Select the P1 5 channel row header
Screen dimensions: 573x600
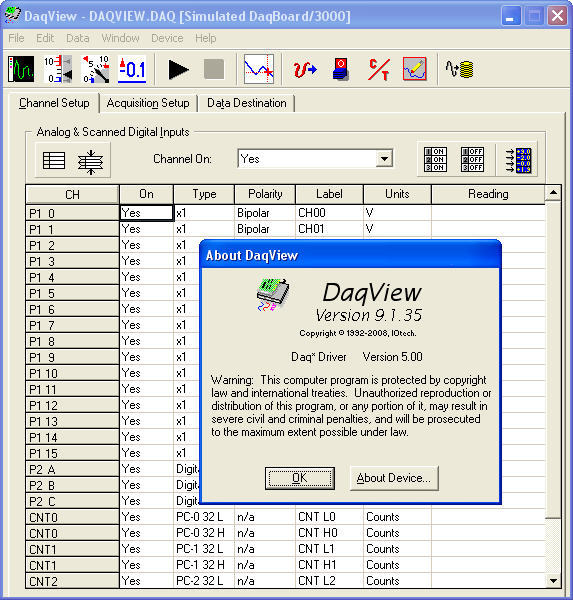tap(72, 293)
